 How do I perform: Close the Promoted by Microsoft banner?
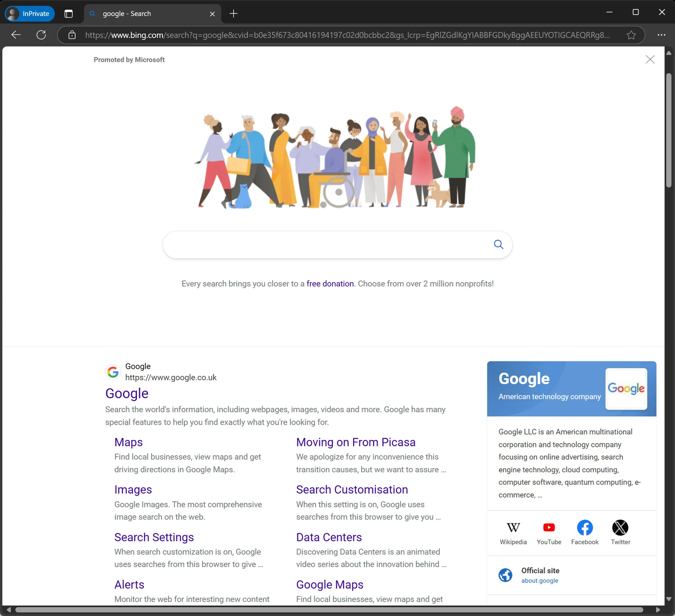650,59
